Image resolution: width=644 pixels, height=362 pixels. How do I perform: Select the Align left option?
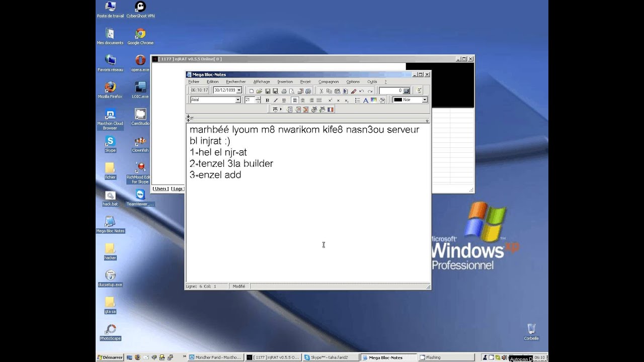click(x=295, y=100)
